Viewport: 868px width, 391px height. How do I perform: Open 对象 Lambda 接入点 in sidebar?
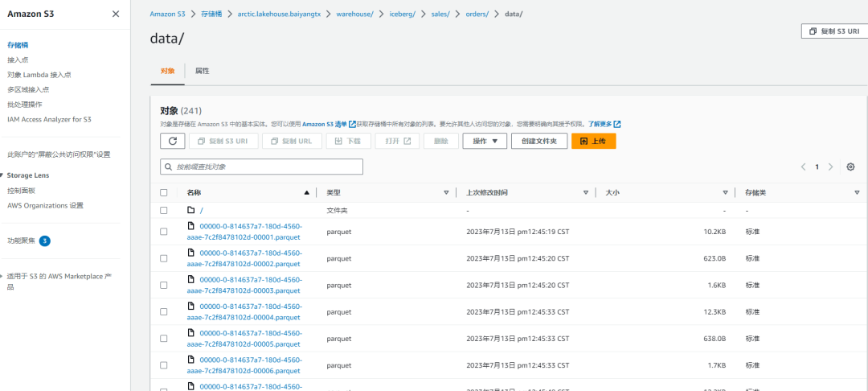39,75
